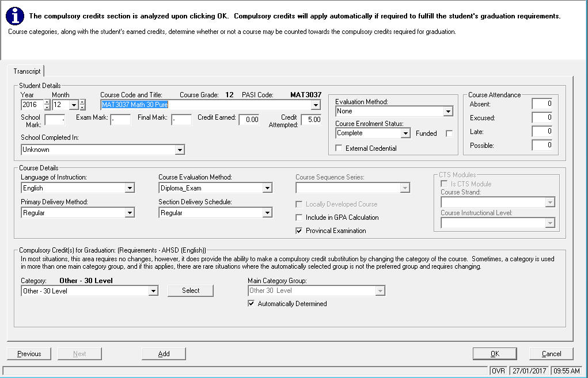588x378 pixels.
Task: Open the Category dropdown list
Action: 153,291
